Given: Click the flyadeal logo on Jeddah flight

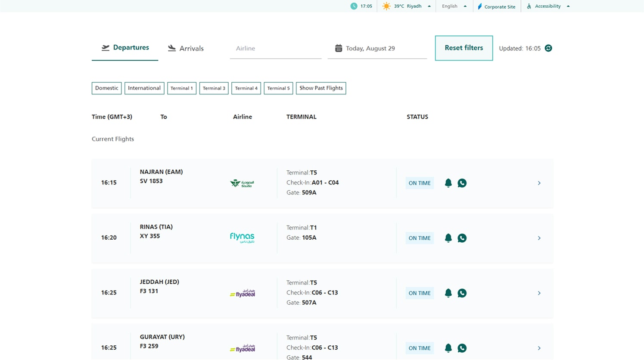Looking at the screenshot, I should pyautogui.click(x=243, y=293).
